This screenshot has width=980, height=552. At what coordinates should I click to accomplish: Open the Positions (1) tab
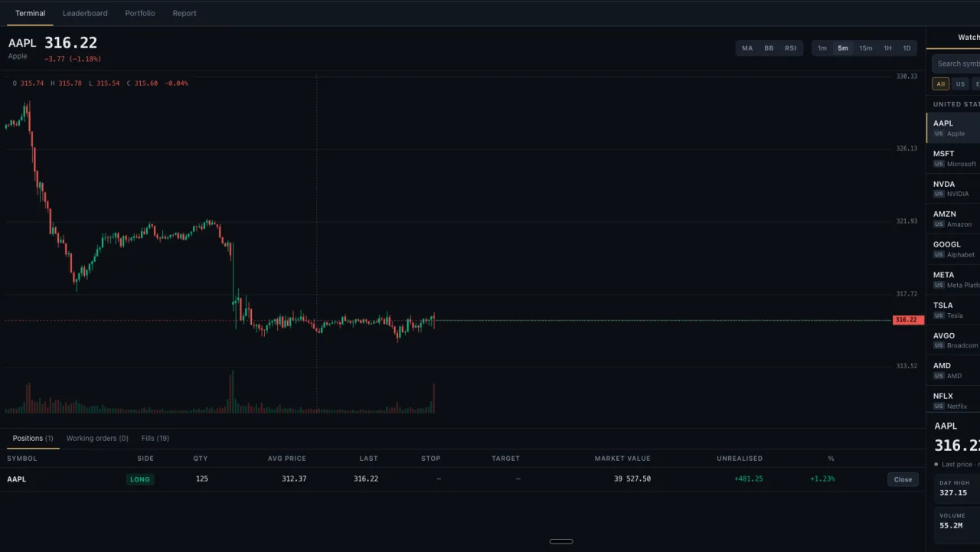click(x=33, y=439)
